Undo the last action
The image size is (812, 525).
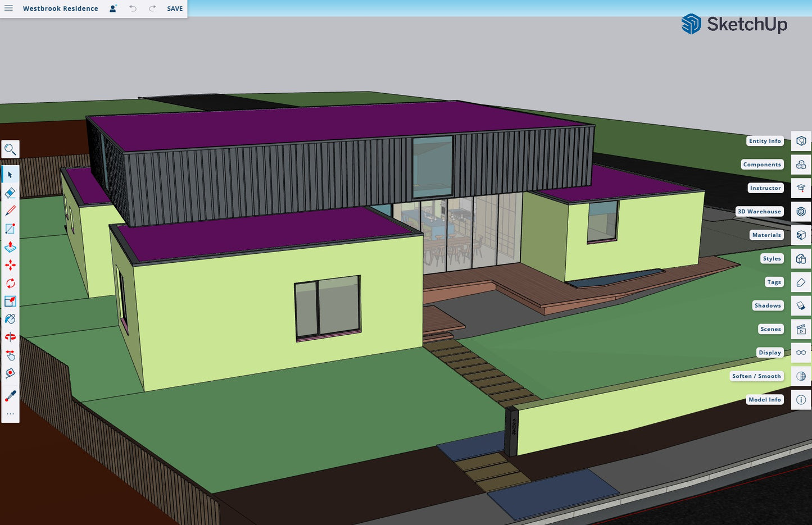[133, 8]
